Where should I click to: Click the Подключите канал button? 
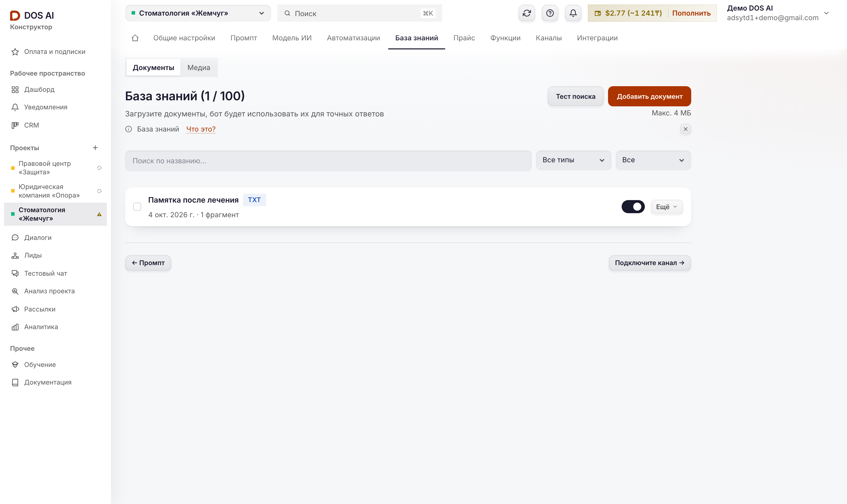(649, 263)
